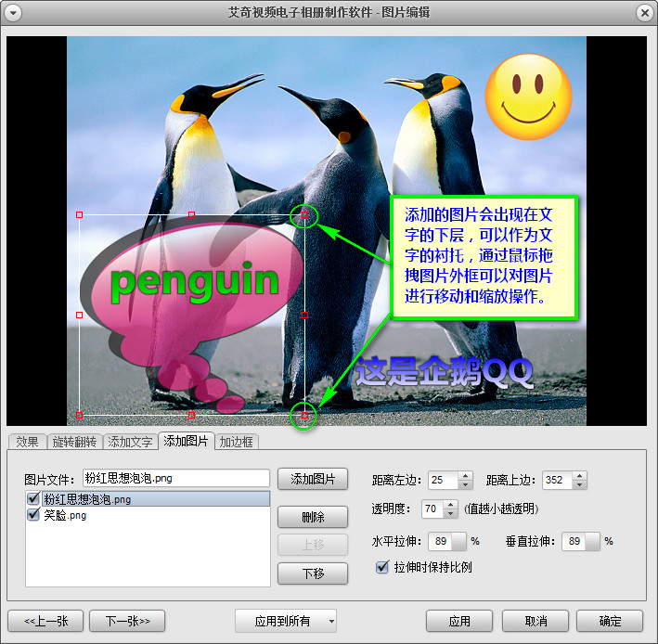Click the top-left red handle of selection frame
The height and width of the screenshot is (644, 658).
point(79,215)
